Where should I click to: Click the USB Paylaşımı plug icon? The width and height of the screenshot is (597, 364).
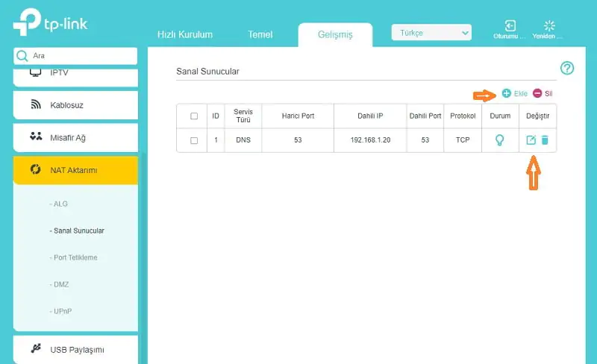36,348
